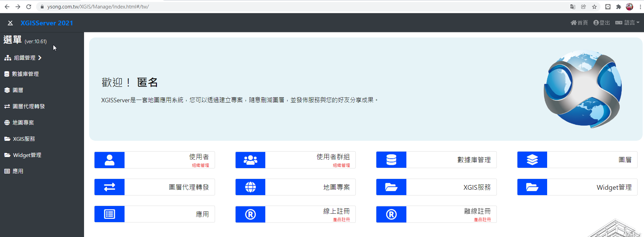
Task: Click the 匿名 username in the welcome banner
Action: coord(147,82)
